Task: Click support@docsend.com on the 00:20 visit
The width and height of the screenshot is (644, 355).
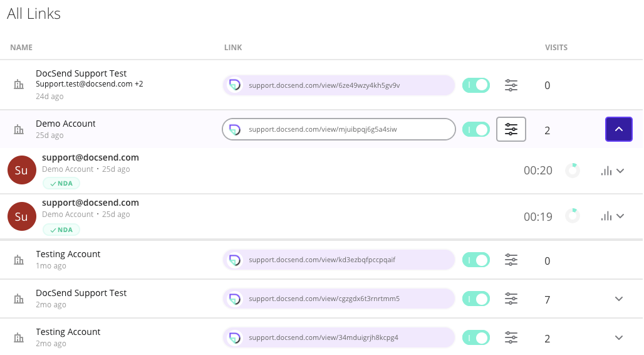Action: pyautogui.click(x=90, y=157)
